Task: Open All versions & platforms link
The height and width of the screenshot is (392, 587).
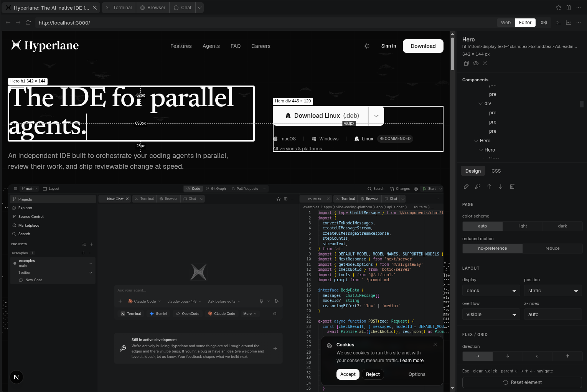Action: (x=297, y=149)
